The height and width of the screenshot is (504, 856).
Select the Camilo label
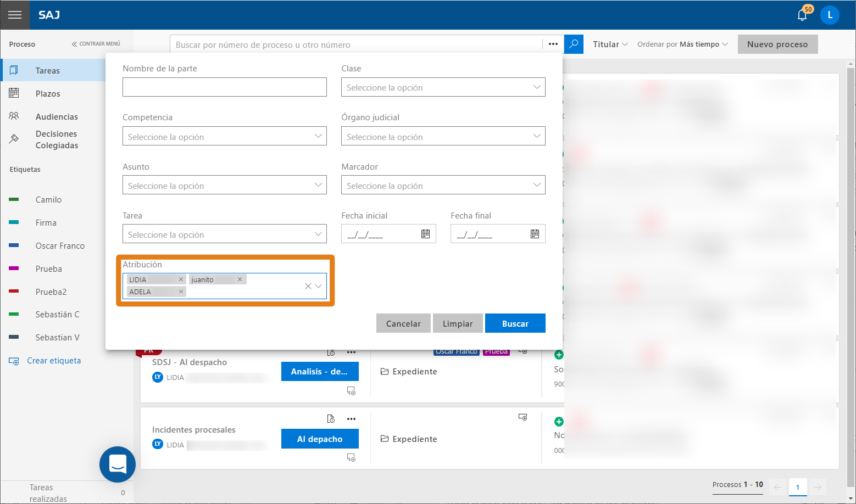[x=48, y=199]
